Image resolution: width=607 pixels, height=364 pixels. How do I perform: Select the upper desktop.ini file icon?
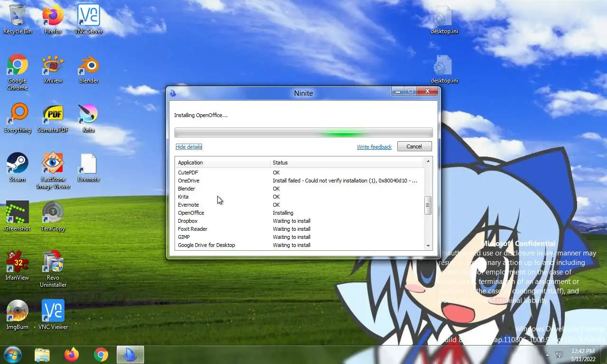444,19
